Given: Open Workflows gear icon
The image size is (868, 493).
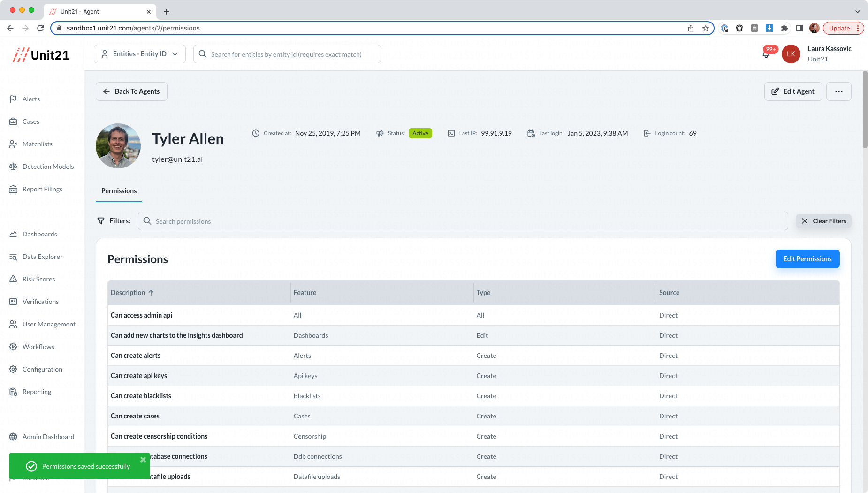Looking at the screenshot, I should (x=13, y=347).
